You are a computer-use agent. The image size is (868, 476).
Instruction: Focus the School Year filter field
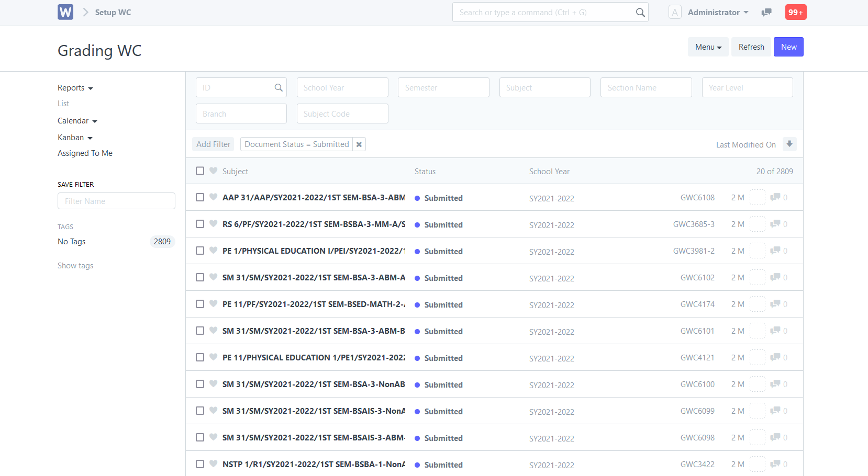[342, 87]
